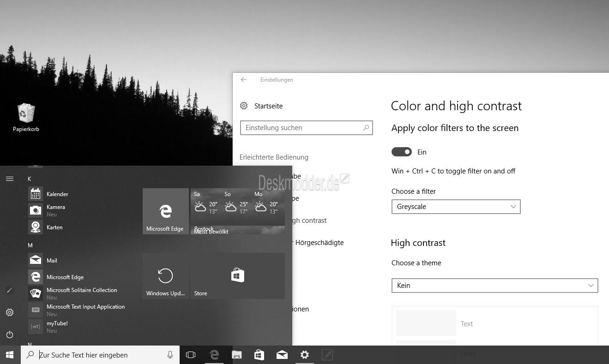Open Karten in the Start app list
This screenshot has width=609, height=364.
[x=45, y=227]
